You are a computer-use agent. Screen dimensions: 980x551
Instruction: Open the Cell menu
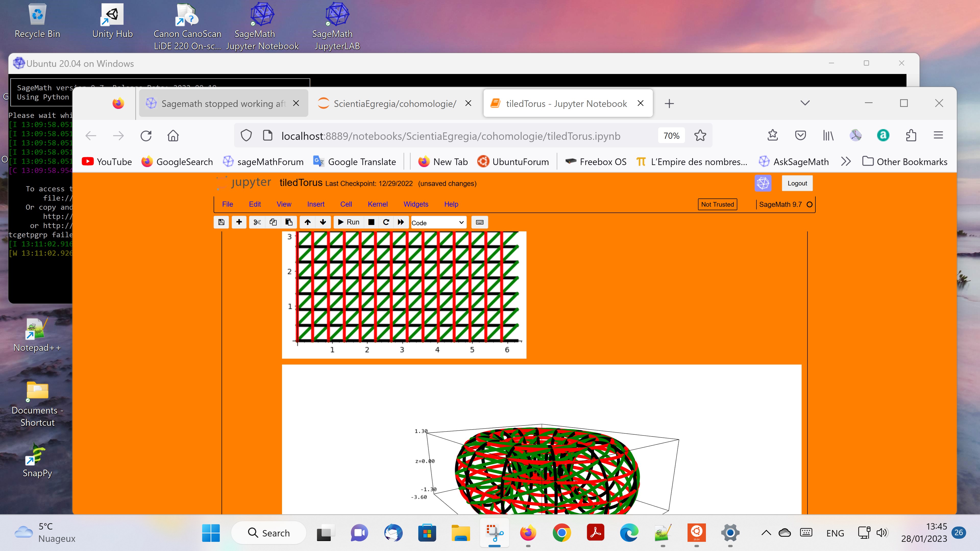point(346,204)
